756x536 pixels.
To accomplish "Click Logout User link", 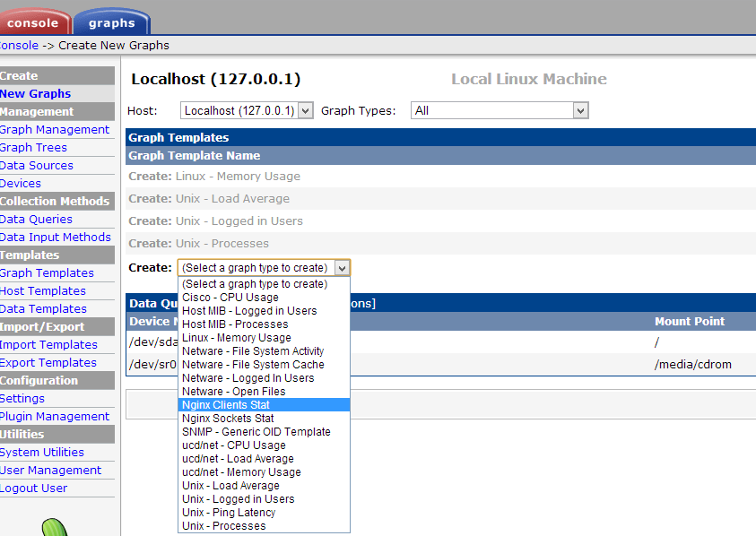I will point(34,488).
